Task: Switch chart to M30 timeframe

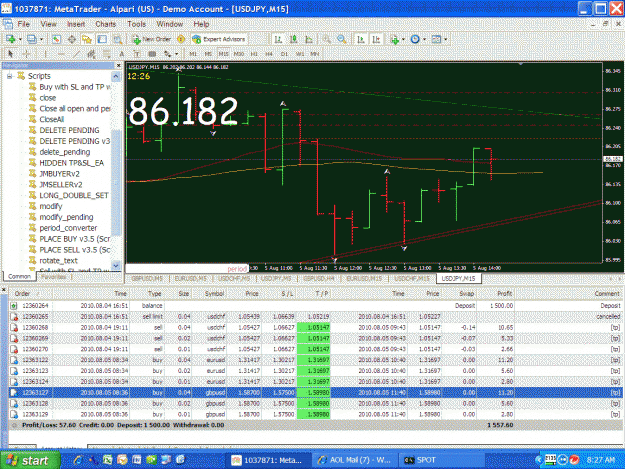Action: (x=239, y=53)
